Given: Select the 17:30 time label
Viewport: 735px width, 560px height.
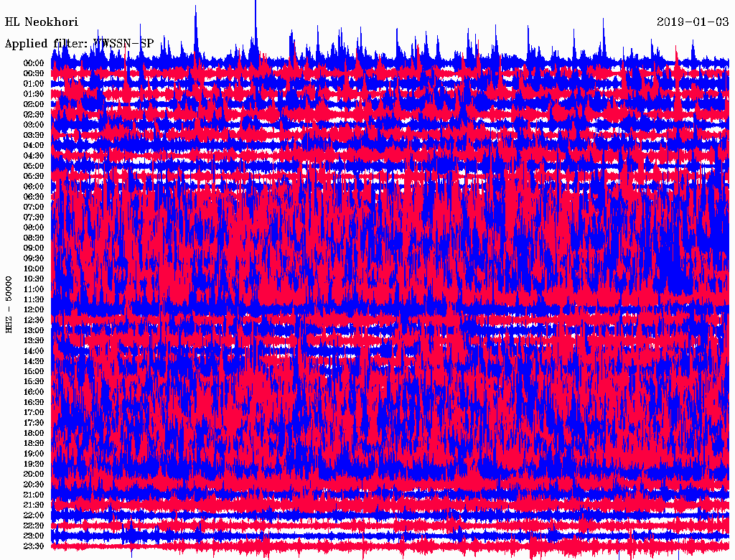Looking at the screenshot, I should pyautogui.click(x=33, y=423).
